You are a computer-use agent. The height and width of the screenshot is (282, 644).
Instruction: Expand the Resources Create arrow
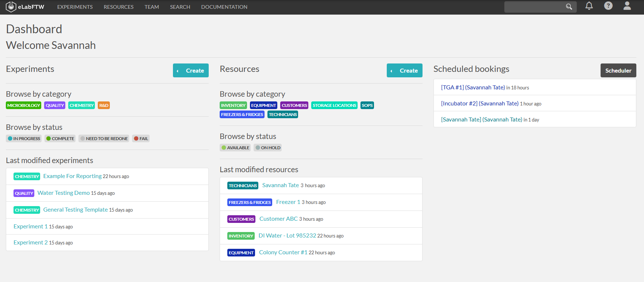[x=392, y=71]
